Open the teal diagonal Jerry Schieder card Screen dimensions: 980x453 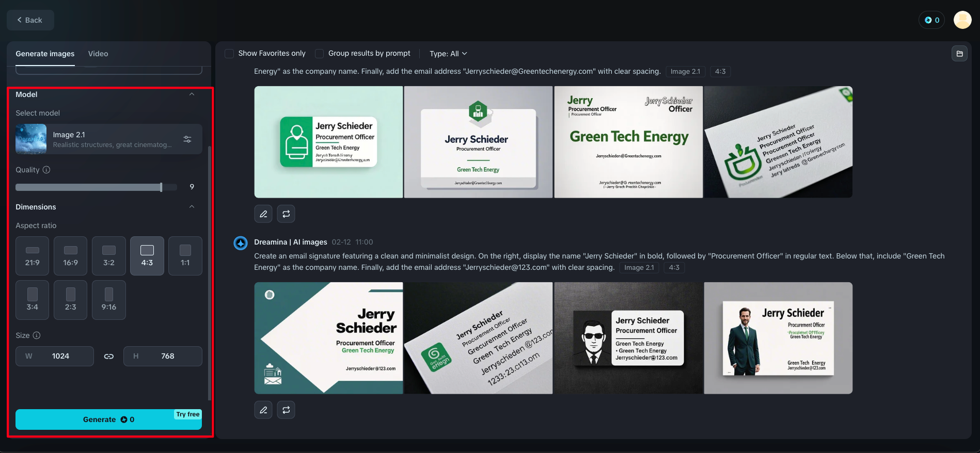point(328,338)
